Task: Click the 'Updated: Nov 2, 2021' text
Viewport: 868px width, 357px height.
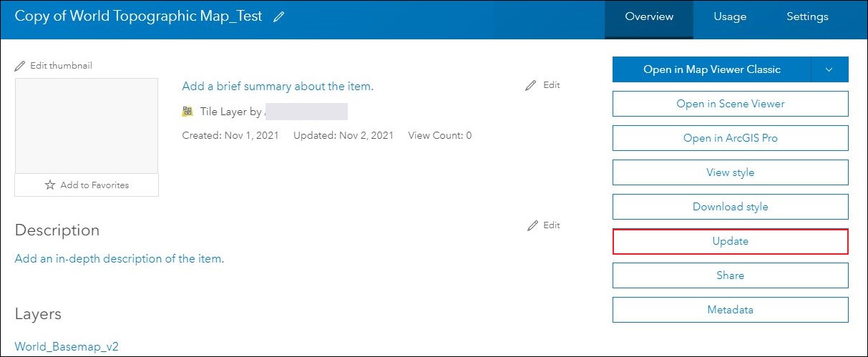Action: [343, 135]
